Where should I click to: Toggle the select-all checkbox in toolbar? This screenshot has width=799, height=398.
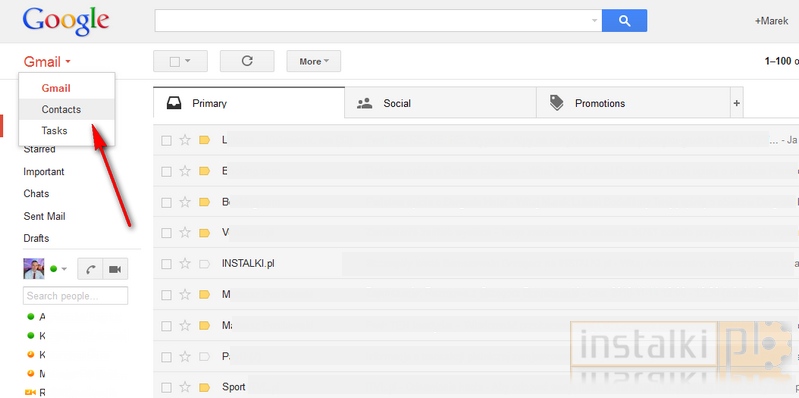(175, 62)
